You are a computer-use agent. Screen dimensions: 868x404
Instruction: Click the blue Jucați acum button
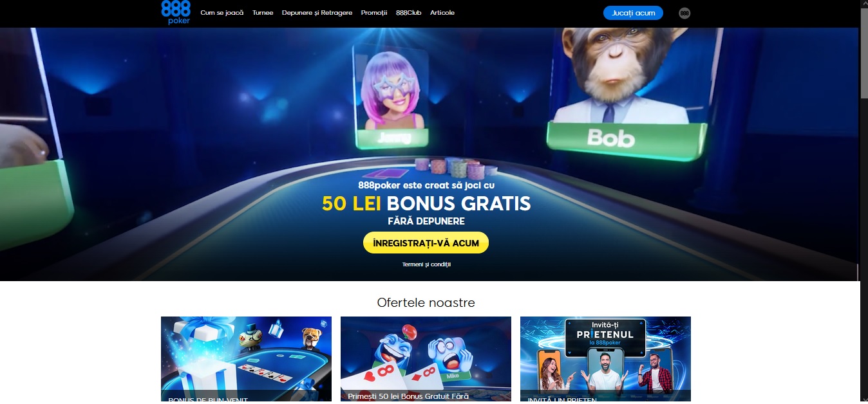tap(633, 13)
